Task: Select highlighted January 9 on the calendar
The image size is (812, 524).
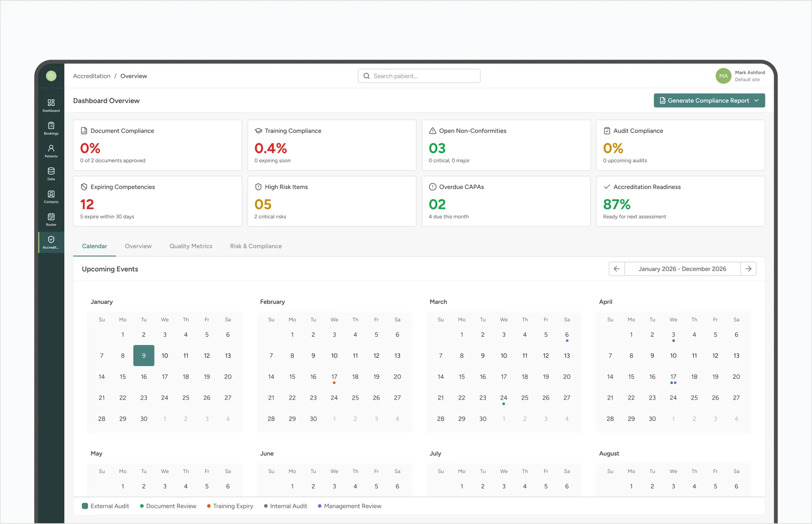Action: 144,356
